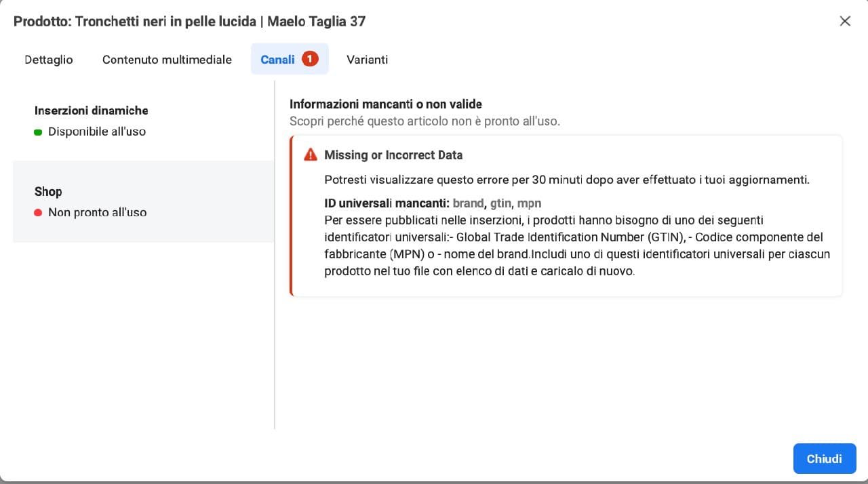Click the red warning triangle icon

(x=311, y=155)
